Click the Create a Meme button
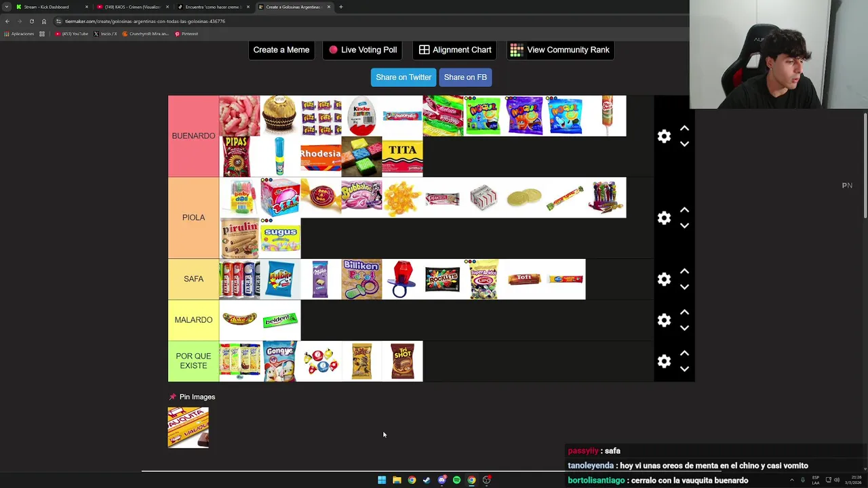 [281, 49]
